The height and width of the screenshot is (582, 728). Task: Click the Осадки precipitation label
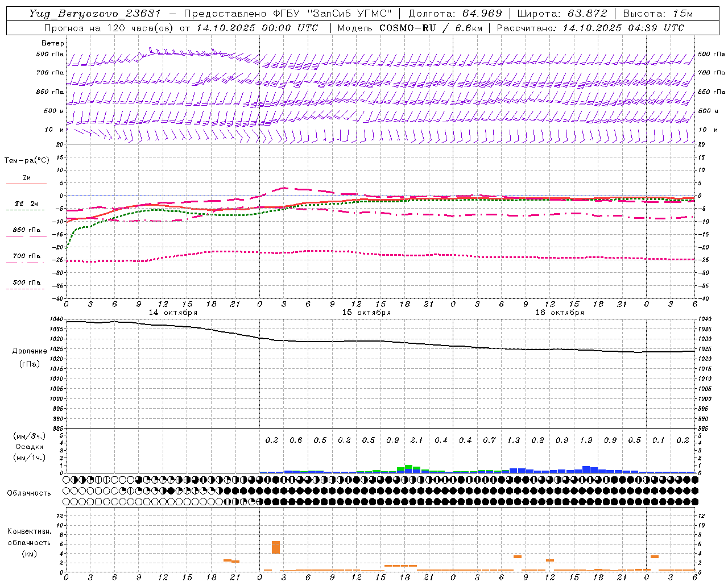pos(29,447)
